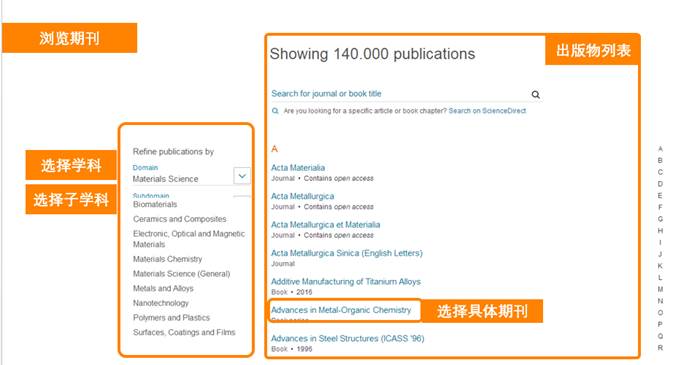This screenshot has width=692, height=365.
Task: Jump to letter F in alphabet index
Action: (x=660, y=207)
